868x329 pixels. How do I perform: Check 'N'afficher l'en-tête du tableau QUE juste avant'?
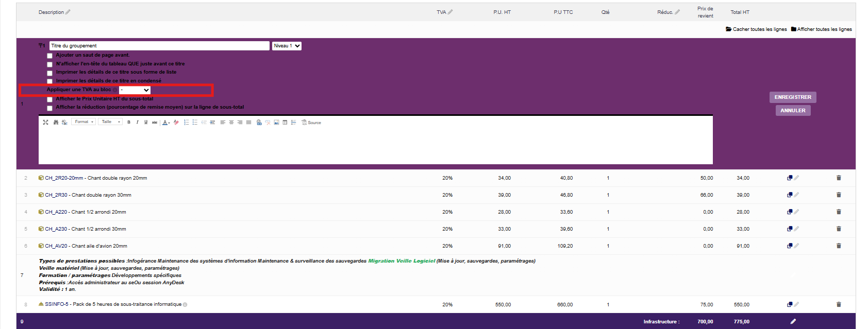[49, 64]
